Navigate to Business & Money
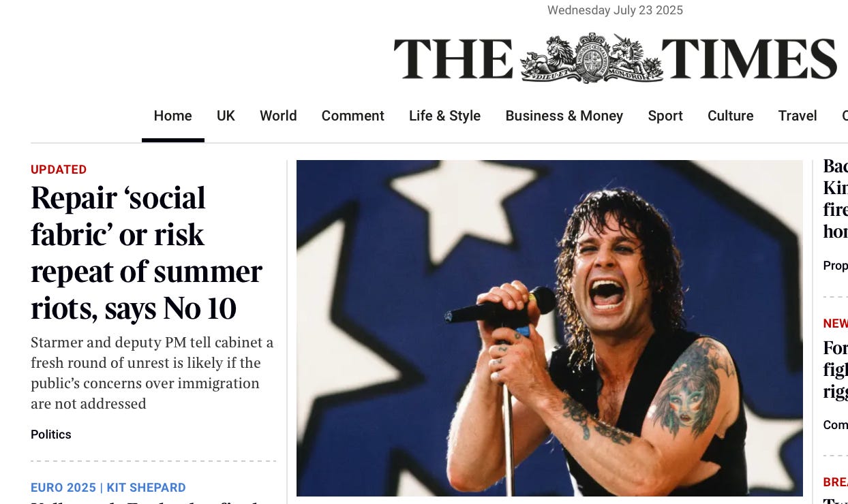848x504 pixels. (x=564, y=116)
